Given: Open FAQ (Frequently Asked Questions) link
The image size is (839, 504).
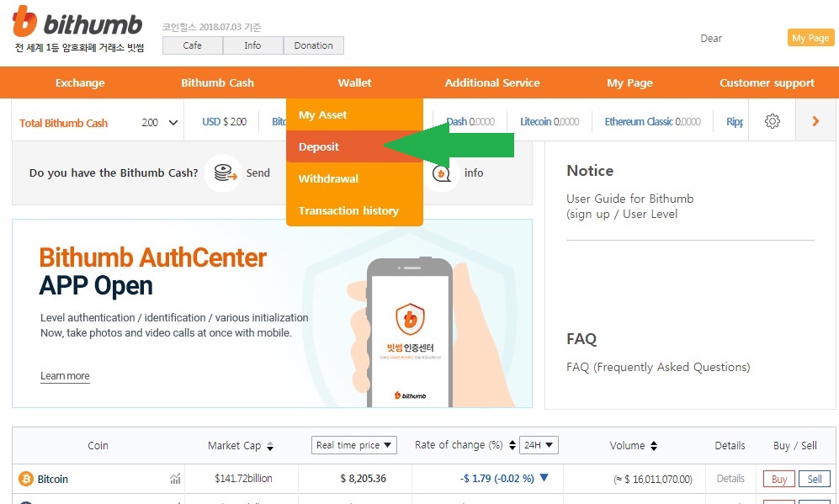Looking at the screenshot, I should click(658, 367).
